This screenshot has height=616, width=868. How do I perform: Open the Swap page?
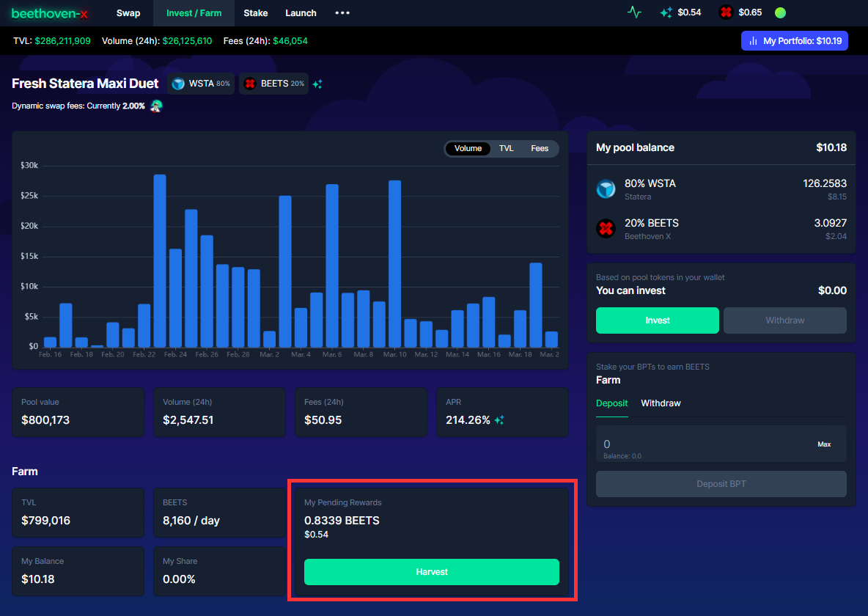(128, 12)
